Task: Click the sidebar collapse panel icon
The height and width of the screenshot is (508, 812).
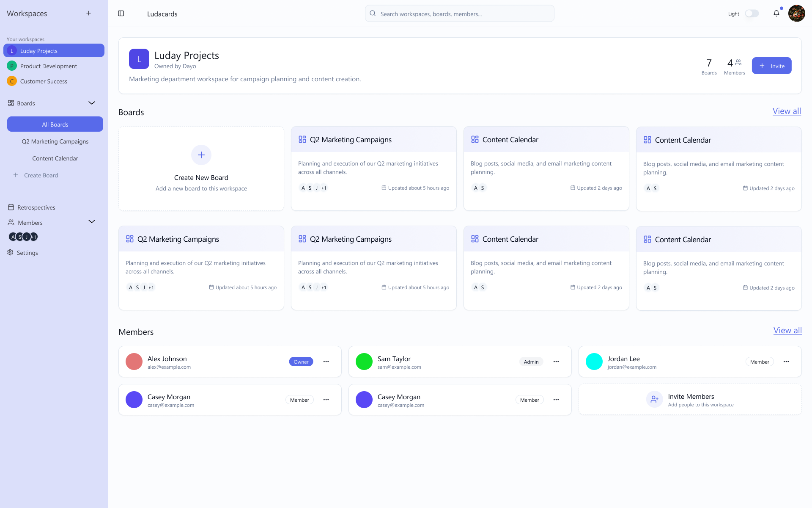Action: [121, 14]
